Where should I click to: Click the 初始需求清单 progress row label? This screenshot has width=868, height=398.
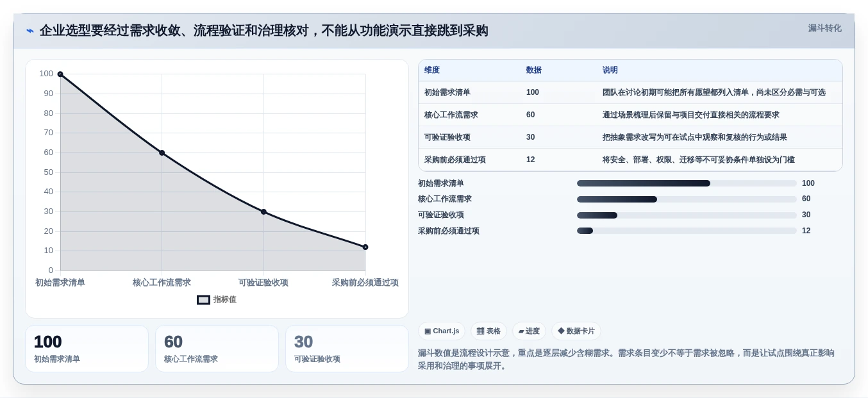[x=441, y=183]
